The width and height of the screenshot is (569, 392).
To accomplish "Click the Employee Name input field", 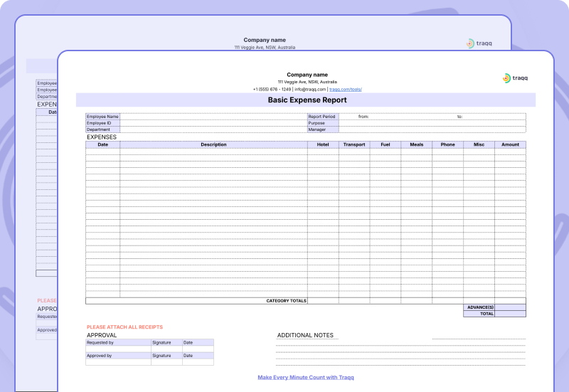I will pos(213,117).
